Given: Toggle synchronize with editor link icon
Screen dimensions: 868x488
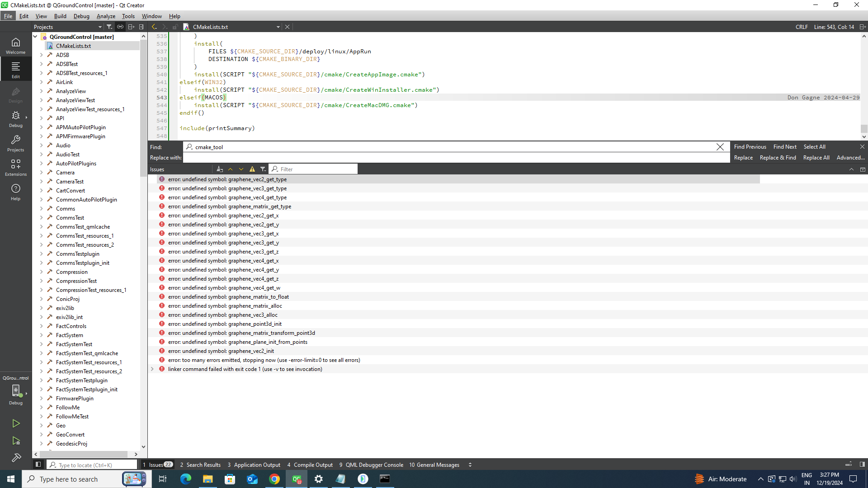Looking at the screenshot, I should [120, 27].
